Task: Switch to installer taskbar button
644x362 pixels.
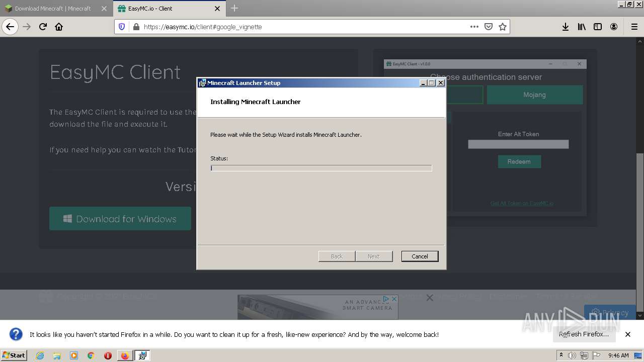Action: (x=142, y=355)
